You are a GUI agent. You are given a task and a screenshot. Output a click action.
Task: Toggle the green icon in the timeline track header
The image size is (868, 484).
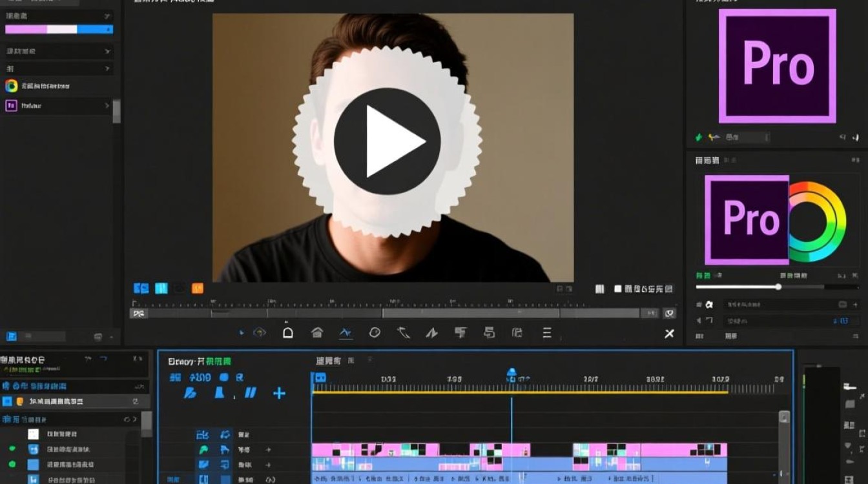pyautogui.click(x=203, y=450)
